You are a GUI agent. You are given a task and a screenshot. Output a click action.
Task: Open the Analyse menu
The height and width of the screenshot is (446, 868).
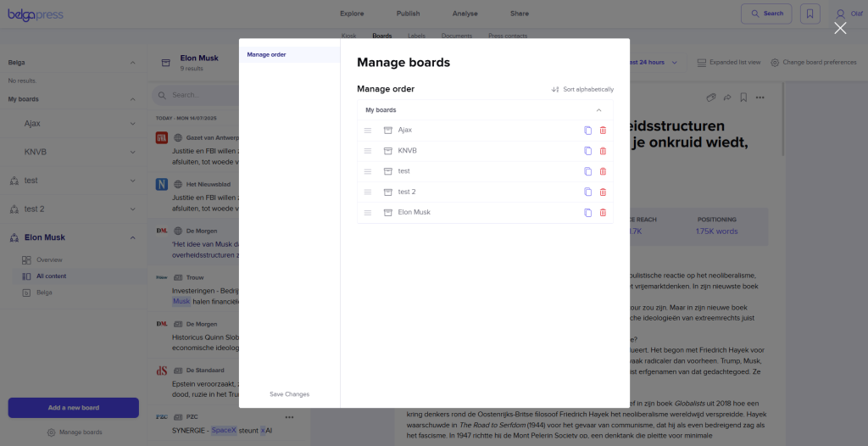coord(465,14)
